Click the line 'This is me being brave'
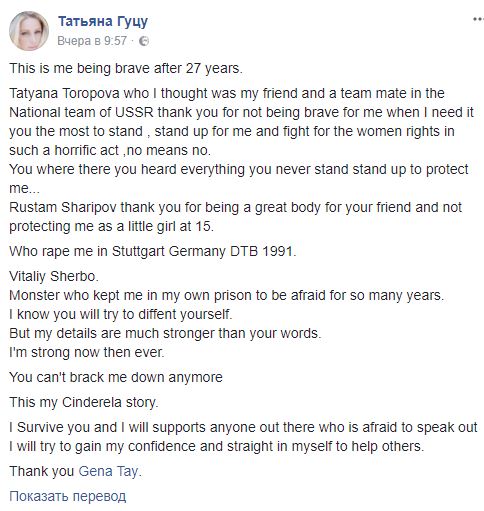Viewport: 484px width, 511px height. (x=126, y=68)
